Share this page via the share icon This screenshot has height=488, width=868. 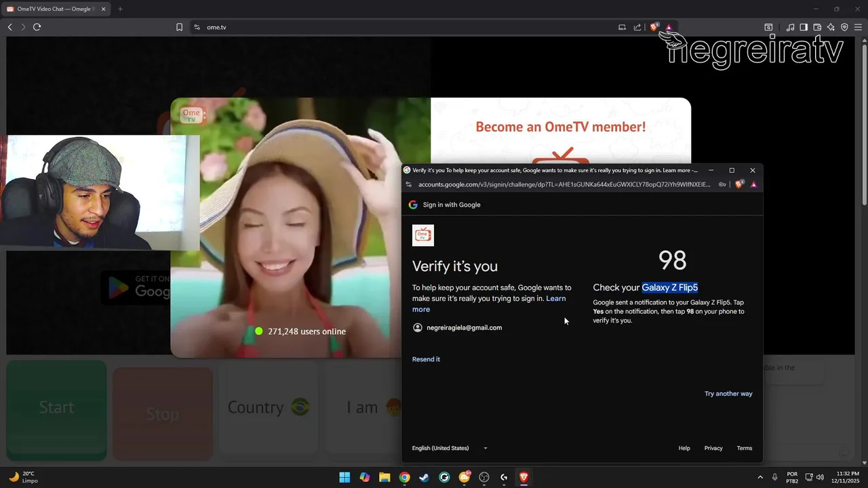point(637,27)
